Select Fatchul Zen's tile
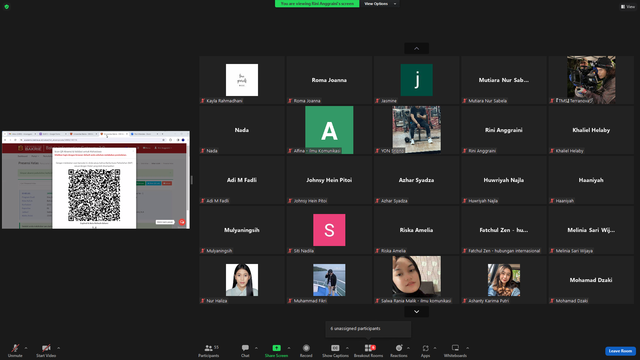The height and width of the screenshot is (360, 640). 504,230
